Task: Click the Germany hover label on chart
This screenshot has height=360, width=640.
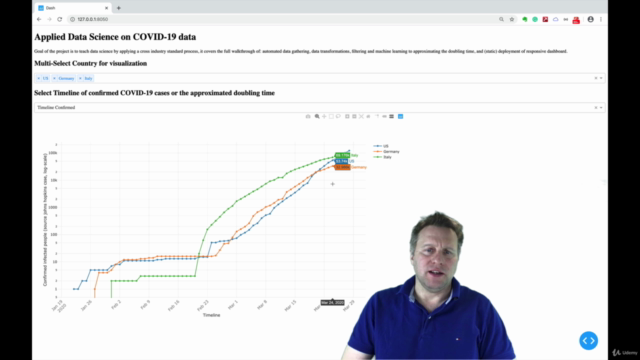Action: click(351, 167)
